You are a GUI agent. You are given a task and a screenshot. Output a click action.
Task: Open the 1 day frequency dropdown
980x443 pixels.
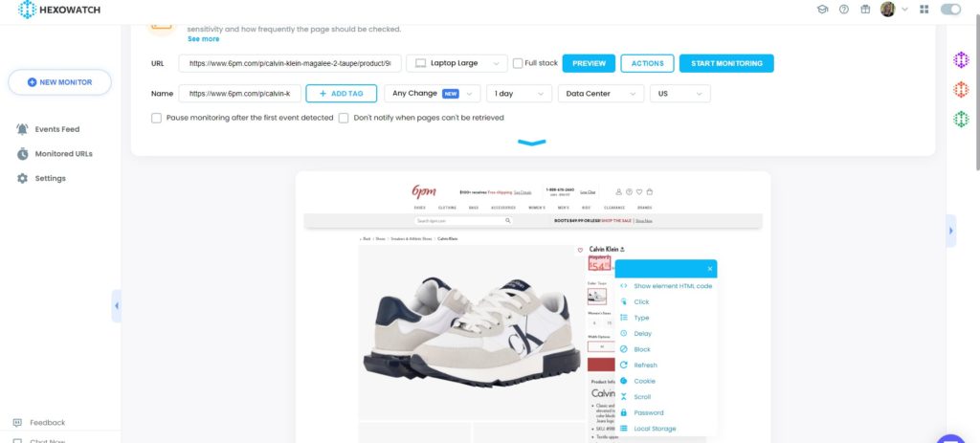click(520, 94)
